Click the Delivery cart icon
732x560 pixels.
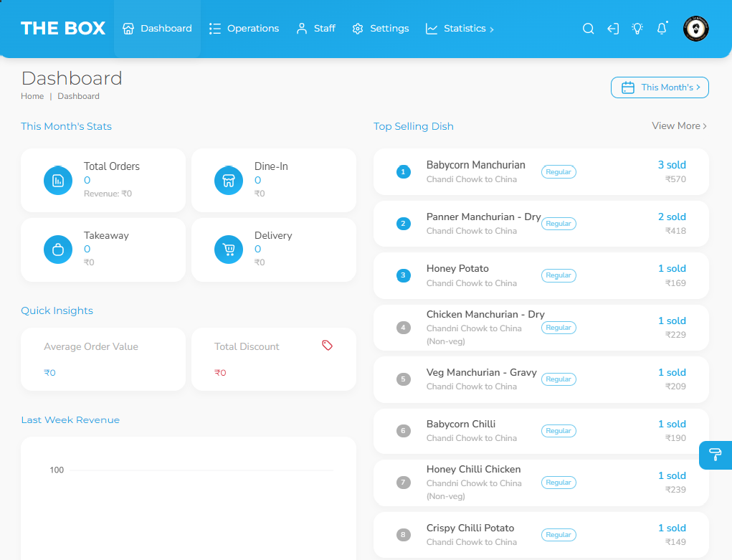(229, 250)
